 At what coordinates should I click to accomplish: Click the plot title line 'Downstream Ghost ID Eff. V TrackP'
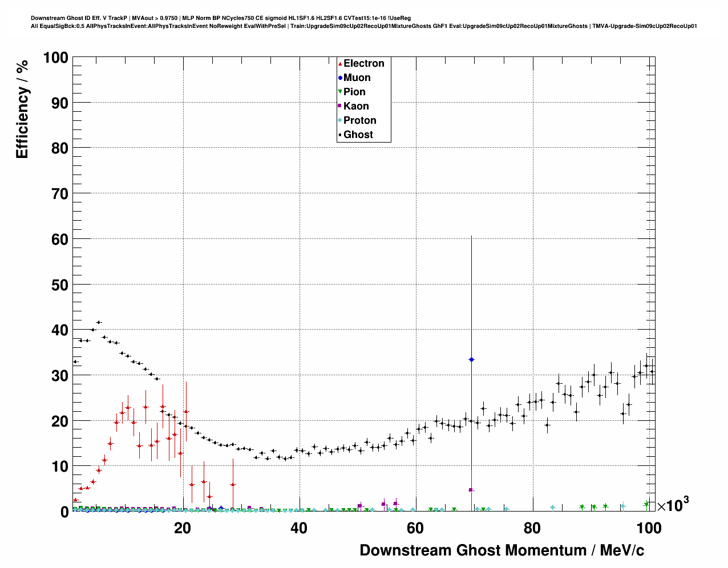221,18
